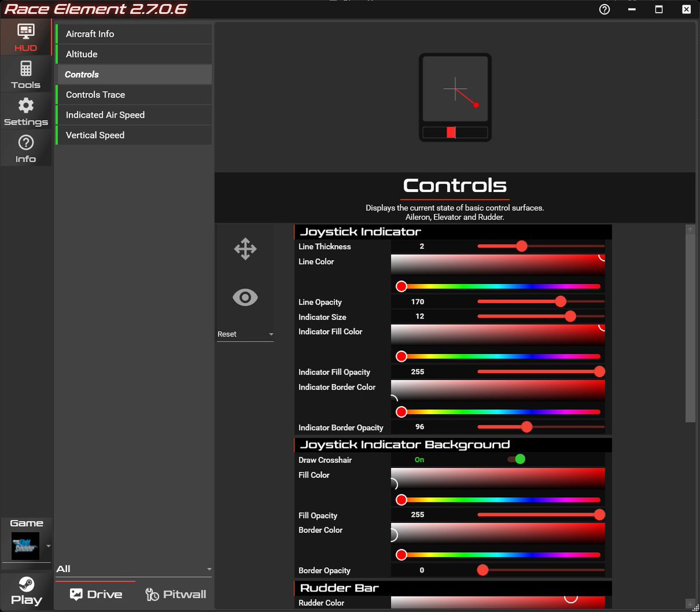The width and height of the screenshot is (700, 612).
Task: Open the Settings gear section
Action: [x=26, y=111]
